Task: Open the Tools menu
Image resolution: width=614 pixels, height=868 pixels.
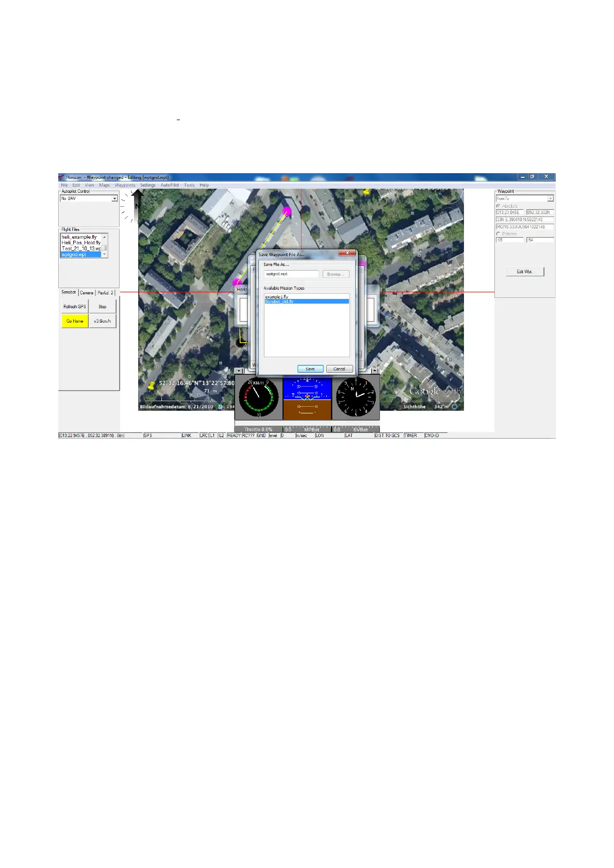Action: [190, 185]
